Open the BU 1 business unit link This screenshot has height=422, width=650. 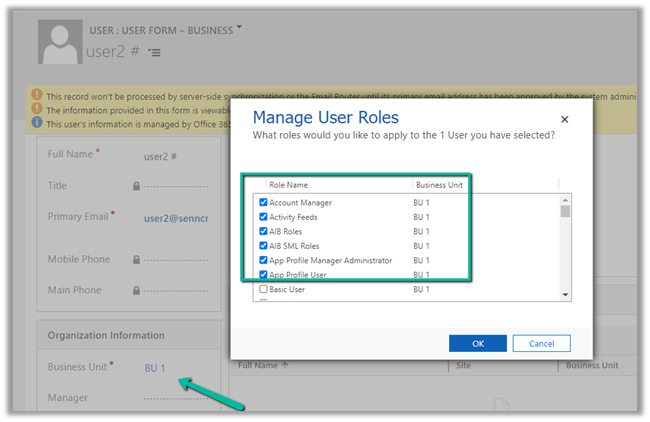(155, 367)
